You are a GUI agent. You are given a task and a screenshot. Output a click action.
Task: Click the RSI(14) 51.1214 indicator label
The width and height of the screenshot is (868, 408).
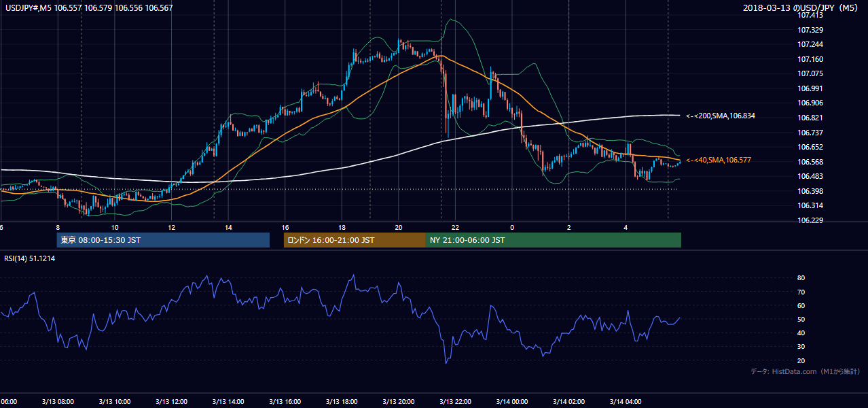30,258
